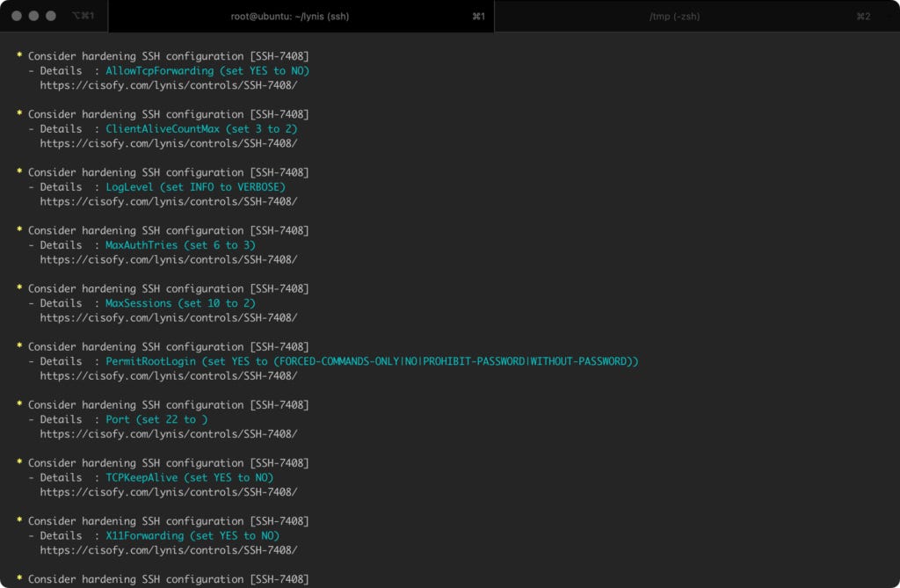Open the cisofy link under Port details
The image size is (900, 588).
pos(169,434)
